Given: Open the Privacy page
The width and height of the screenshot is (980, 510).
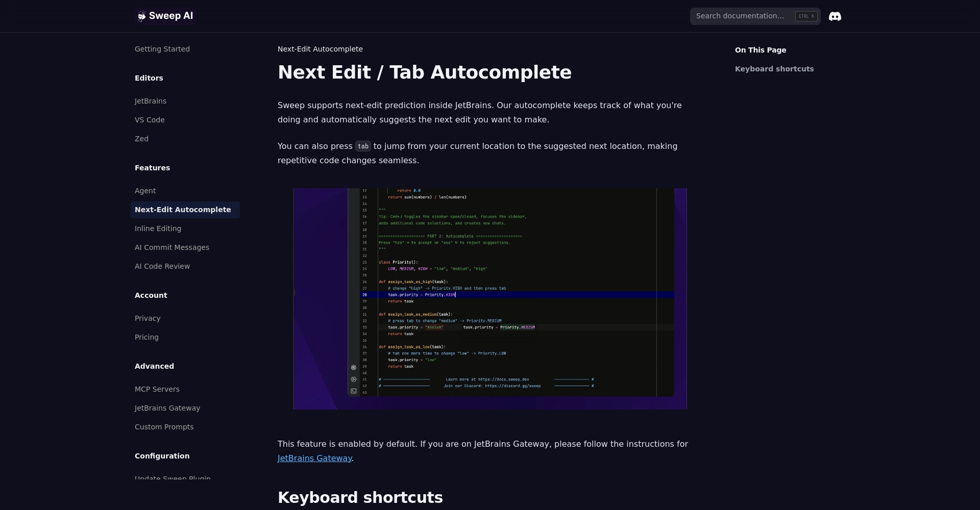Looking at the screenshot, I should point(148,318).
